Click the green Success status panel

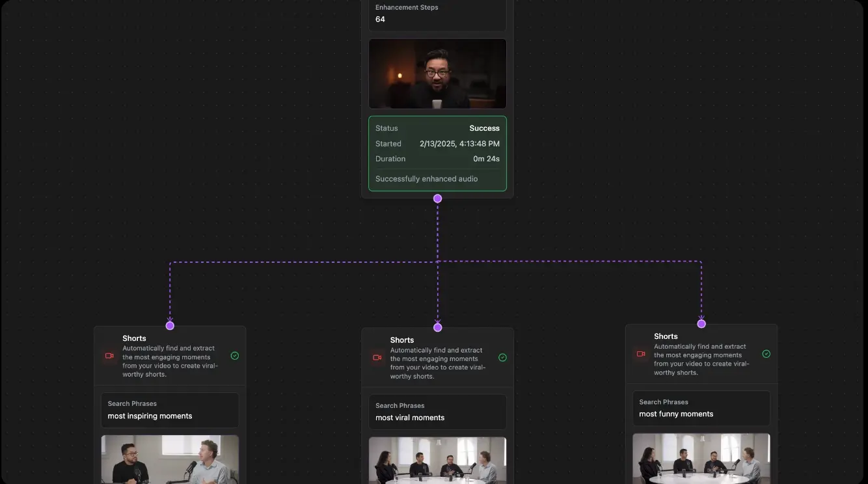pos(437,154)
